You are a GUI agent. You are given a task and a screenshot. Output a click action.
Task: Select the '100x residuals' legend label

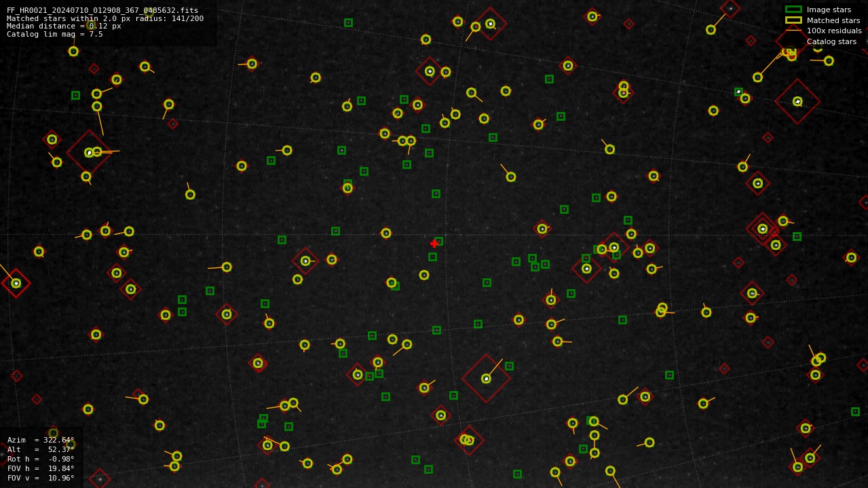click(x=834, y=31)
